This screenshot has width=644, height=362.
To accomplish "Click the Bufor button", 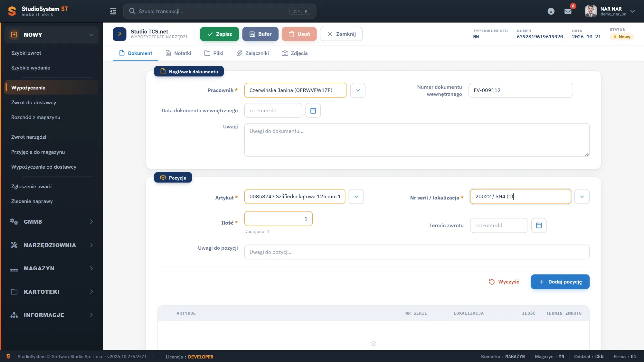I will (260, 34).
